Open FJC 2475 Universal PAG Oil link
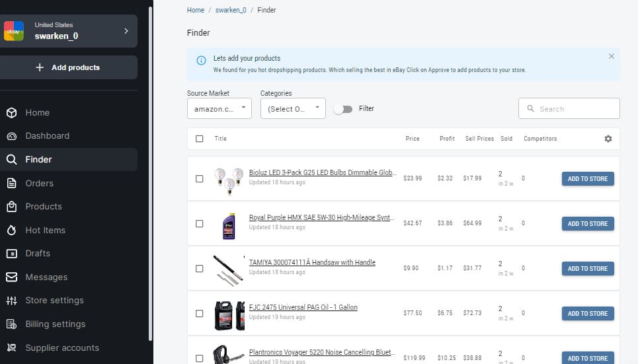638x364 pixels. tap(303, 307)
